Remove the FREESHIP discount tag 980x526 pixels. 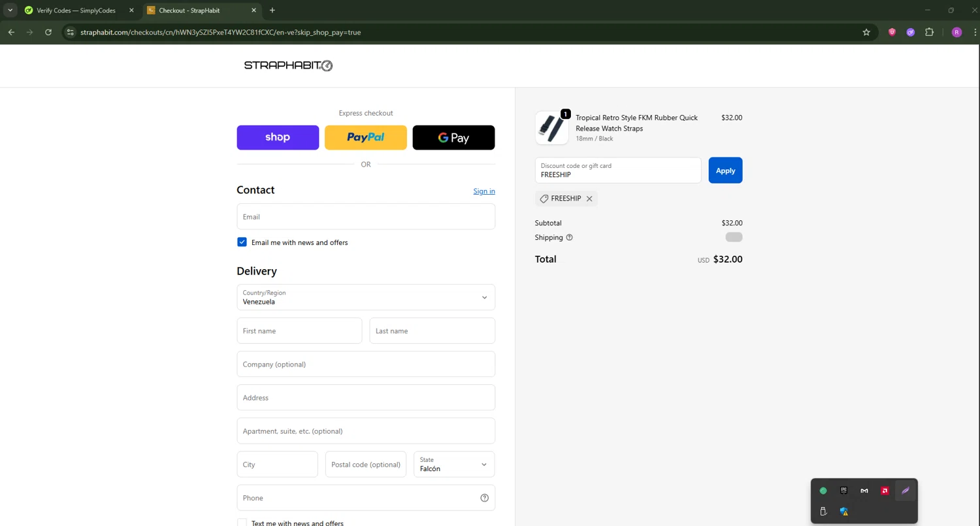[589, 199]
